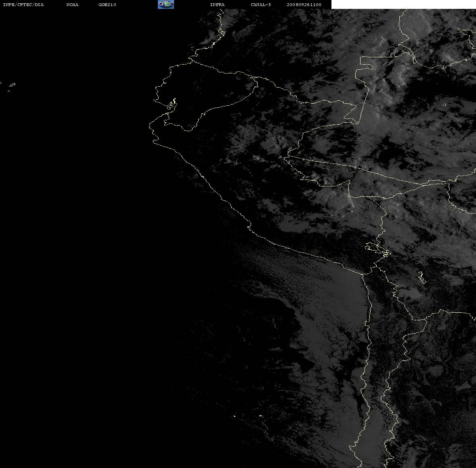Click the small coastal islands off Chile
The height and width of the screenshot is (468, 476).
coord(247,416)
